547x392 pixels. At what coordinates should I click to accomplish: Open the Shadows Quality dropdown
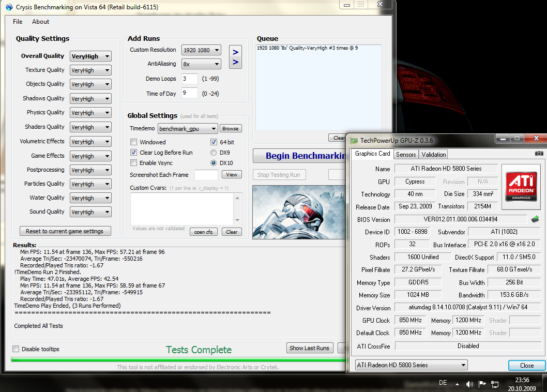(90, 99)
